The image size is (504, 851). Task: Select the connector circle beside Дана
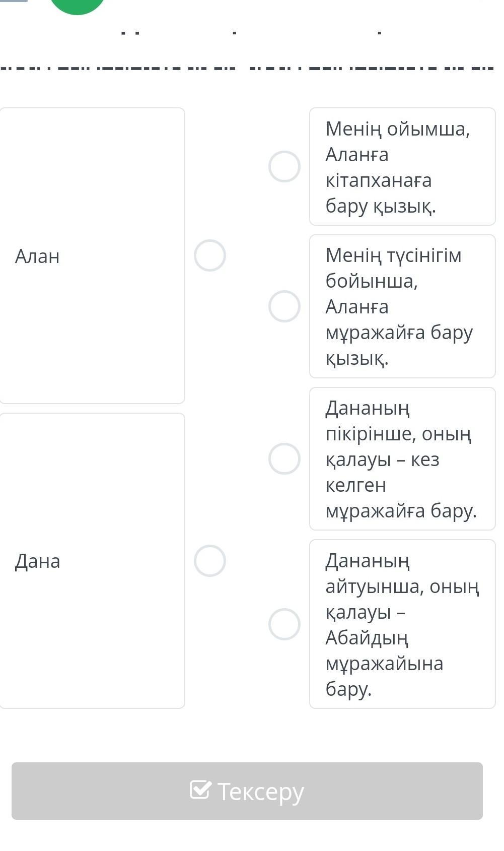click(210, 561)
